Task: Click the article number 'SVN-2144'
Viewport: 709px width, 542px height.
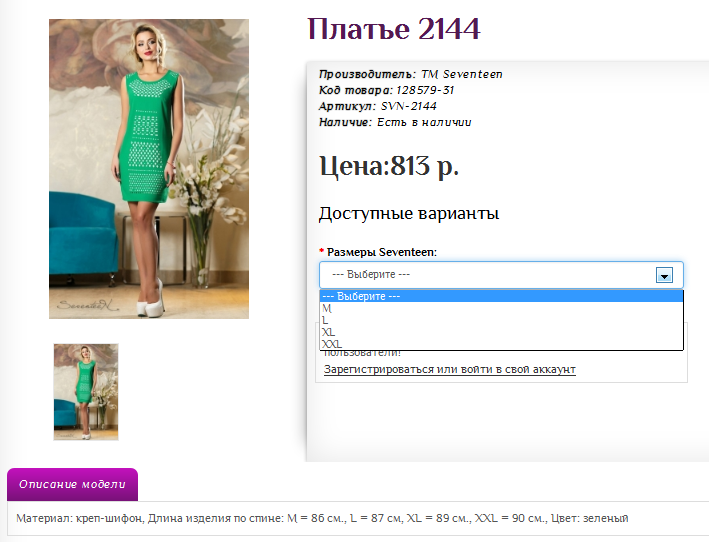Action: point(409,106)
